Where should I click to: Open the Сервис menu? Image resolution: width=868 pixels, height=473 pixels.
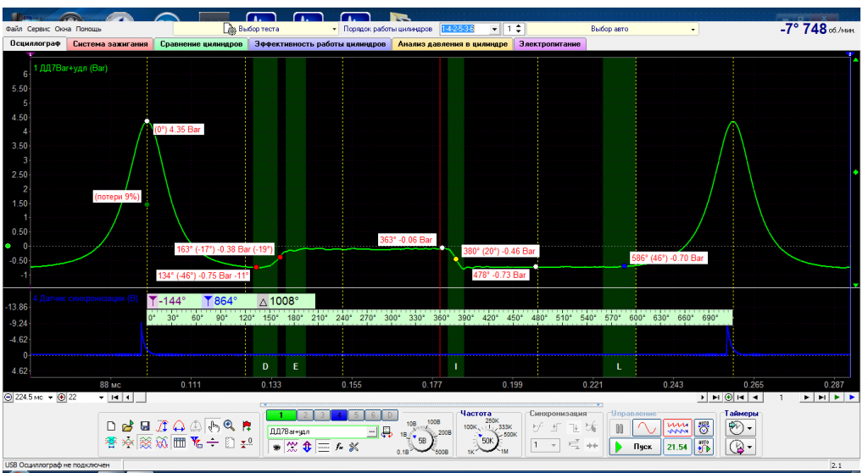[38, 29]
